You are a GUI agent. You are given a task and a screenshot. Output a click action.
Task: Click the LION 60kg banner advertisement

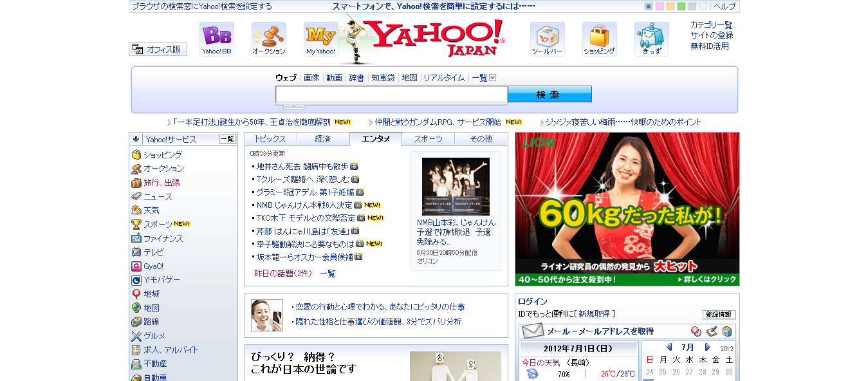tap(627, 209)
